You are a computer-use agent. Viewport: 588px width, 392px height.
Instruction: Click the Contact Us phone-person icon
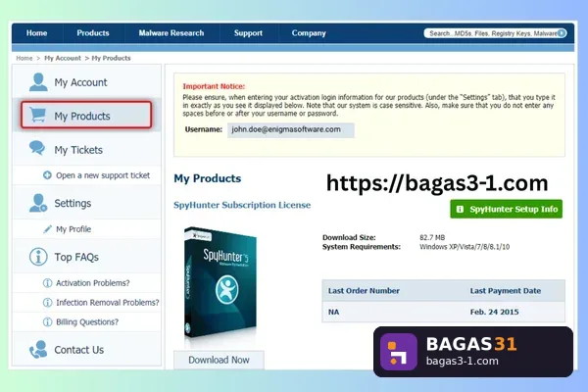coord(38,349)
